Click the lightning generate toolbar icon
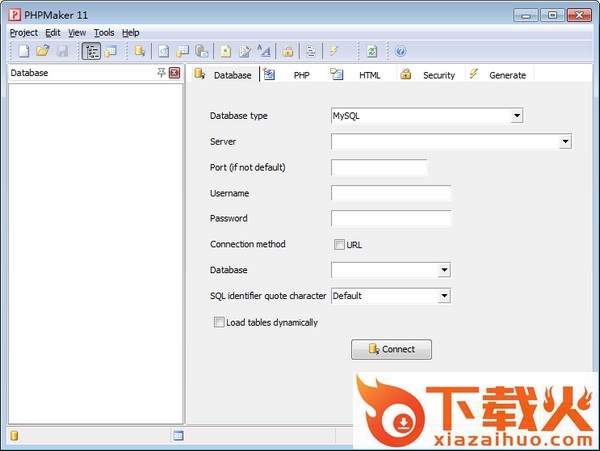Image resolution: width=600 pixels, height=451 pixels. (x=334, y=51)
